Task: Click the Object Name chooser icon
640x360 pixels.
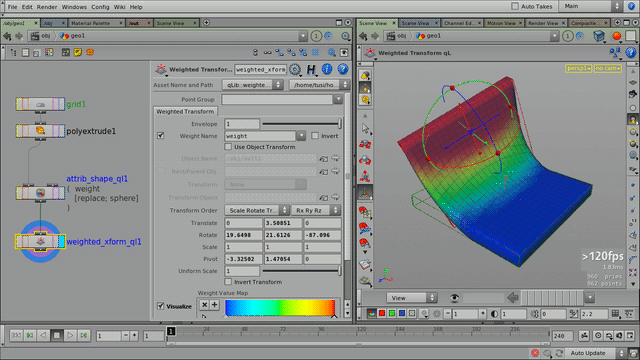Action: click(x=324, y=158)
